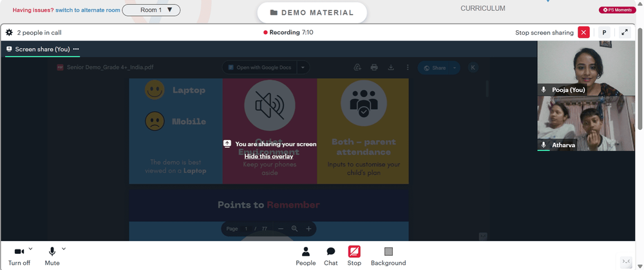
Task: Select Atharva video tile
Action: [586, 123]
